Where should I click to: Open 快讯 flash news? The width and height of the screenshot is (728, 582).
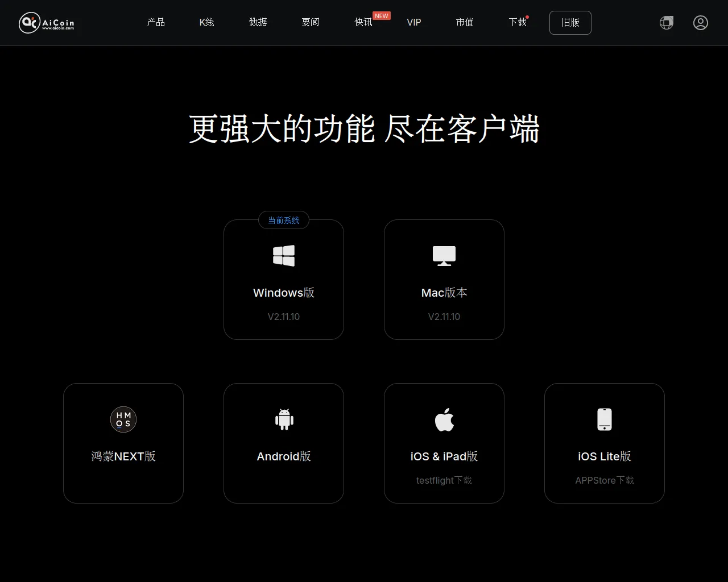coord(363,22)
